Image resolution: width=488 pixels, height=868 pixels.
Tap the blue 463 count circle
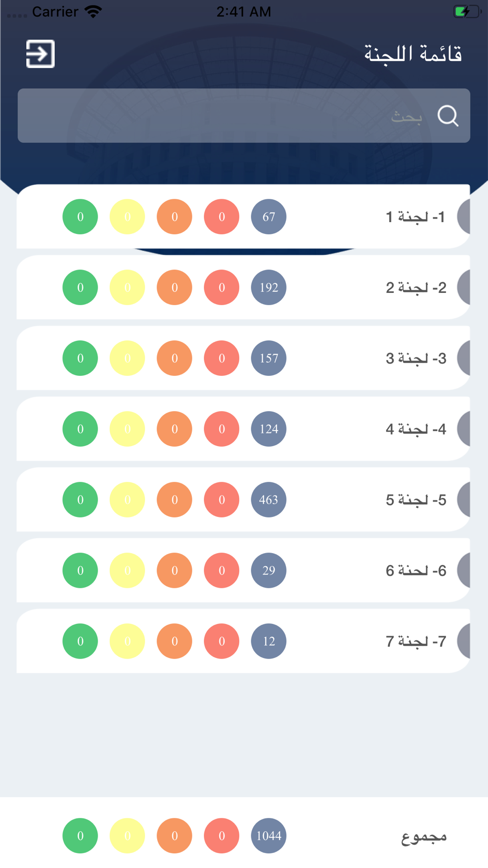[x=268, y=500]
